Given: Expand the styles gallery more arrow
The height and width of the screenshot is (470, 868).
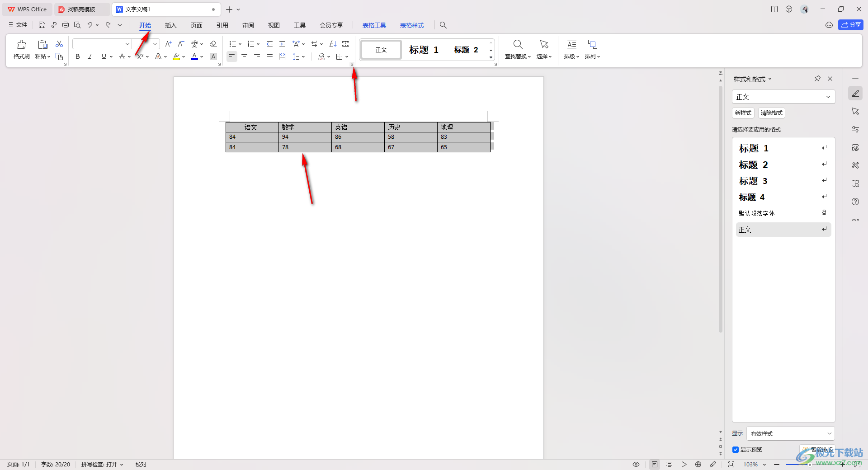Looking at the screenshot, I should click(491, 57).
